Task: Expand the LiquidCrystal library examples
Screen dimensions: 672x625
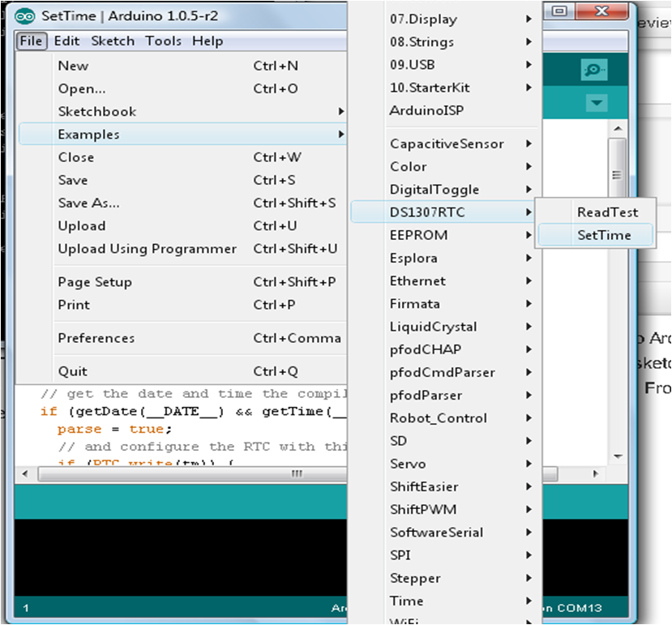Action: (x=444, y=327)
